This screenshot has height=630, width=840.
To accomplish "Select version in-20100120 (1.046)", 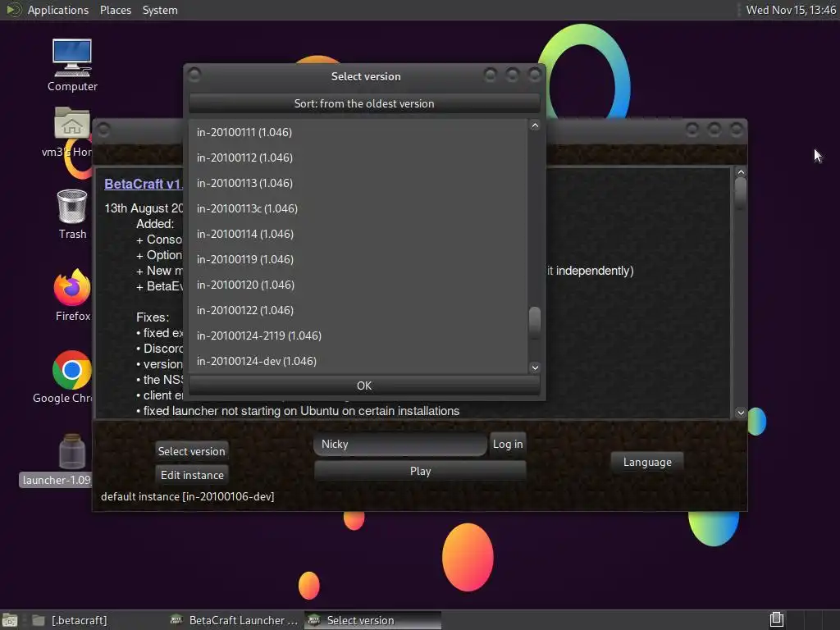I will (x=358, y=285).
